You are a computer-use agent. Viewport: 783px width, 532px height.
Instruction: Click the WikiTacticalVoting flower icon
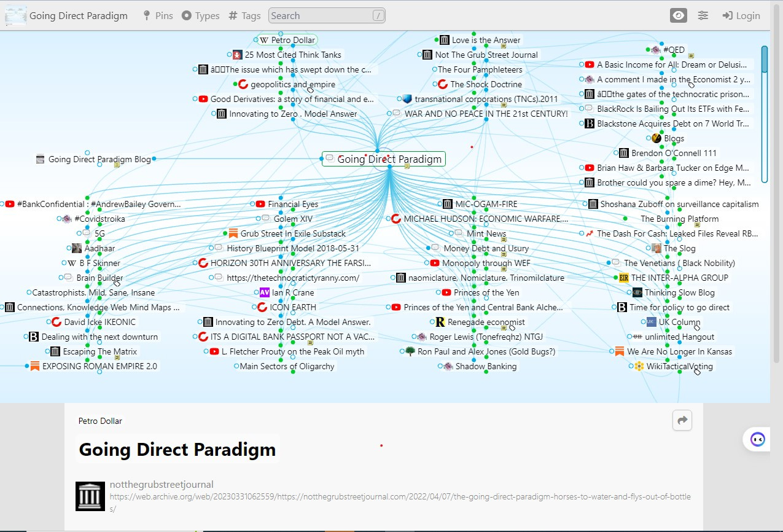coord(639,366)
